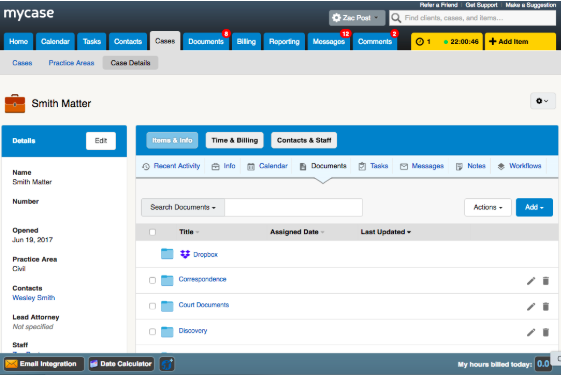Viewport: 563px width, 375px height.
Task: Check the Discovery folder checkbox
Action: point(152,332)
